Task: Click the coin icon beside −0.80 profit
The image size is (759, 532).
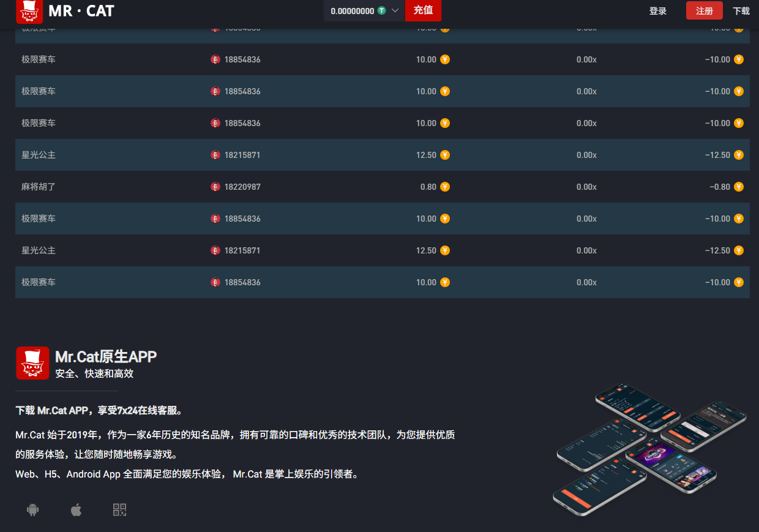Action: click(x=739, y=187)
